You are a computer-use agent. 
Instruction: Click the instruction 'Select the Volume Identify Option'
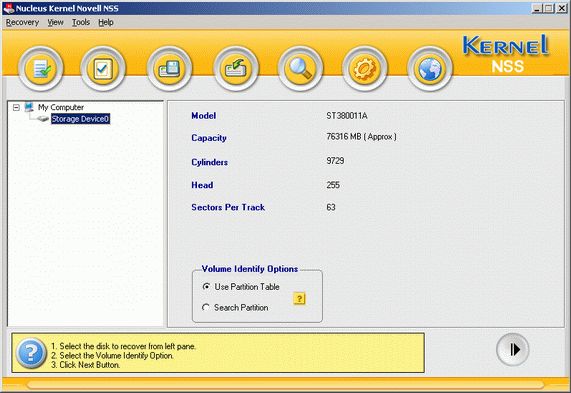point(112,355)
